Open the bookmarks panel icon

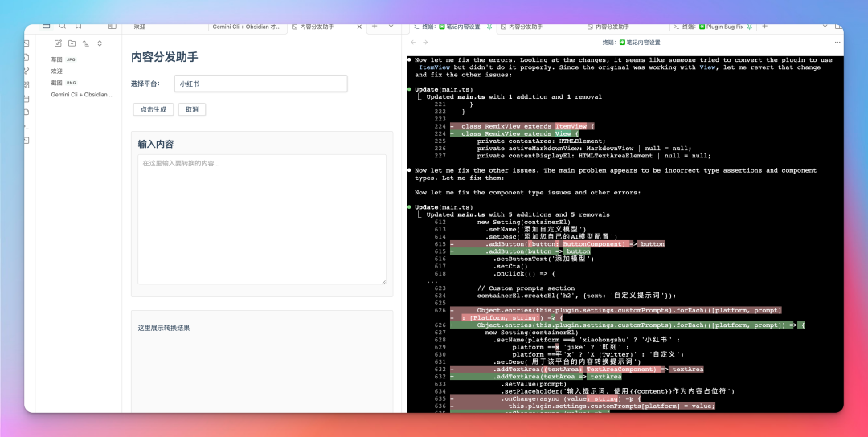tap(79, 26)
